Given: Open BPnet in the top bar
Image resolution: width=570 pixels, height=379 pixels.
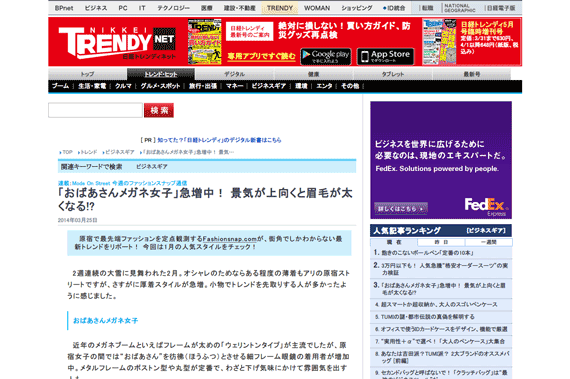Looking at the screenshot, I should (x=64, y=8).
